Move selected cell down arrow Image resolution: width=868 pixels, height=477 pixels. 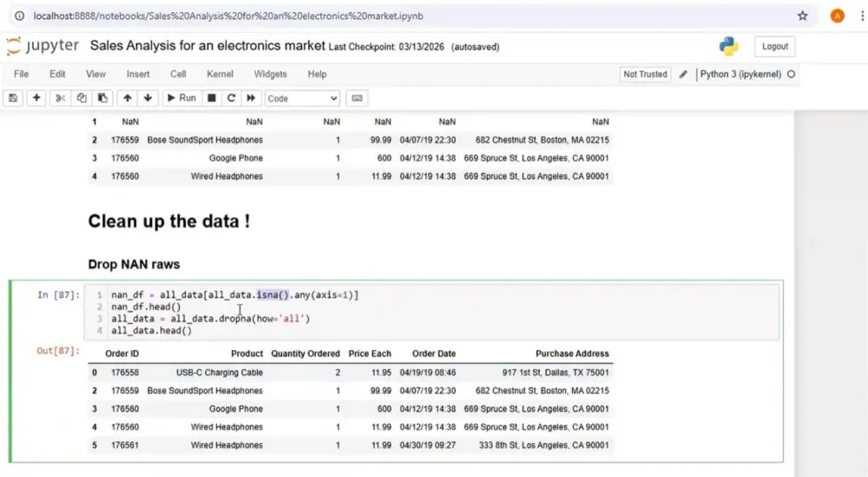[x=148, y=98]
